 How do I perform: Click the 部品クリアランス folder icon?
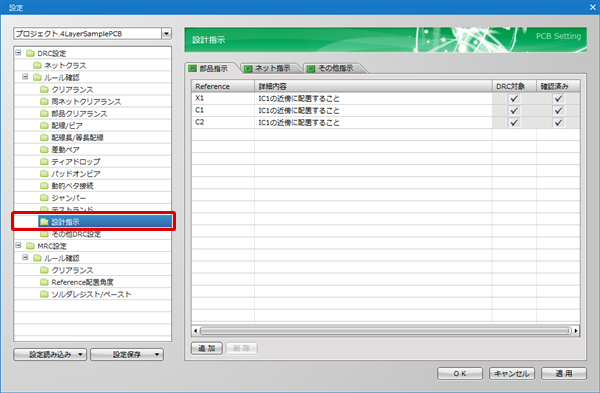click(x=44, y=114)
